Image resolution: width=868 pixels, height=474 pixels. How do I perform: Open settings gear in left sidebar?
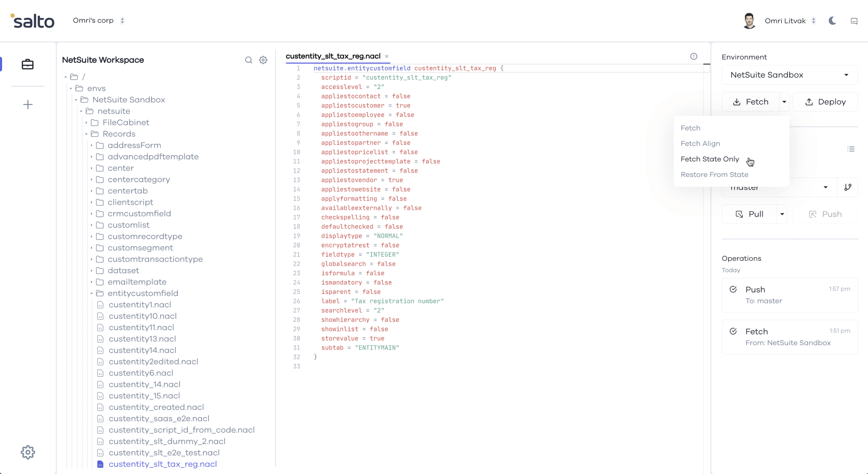[x=28, y=452]
